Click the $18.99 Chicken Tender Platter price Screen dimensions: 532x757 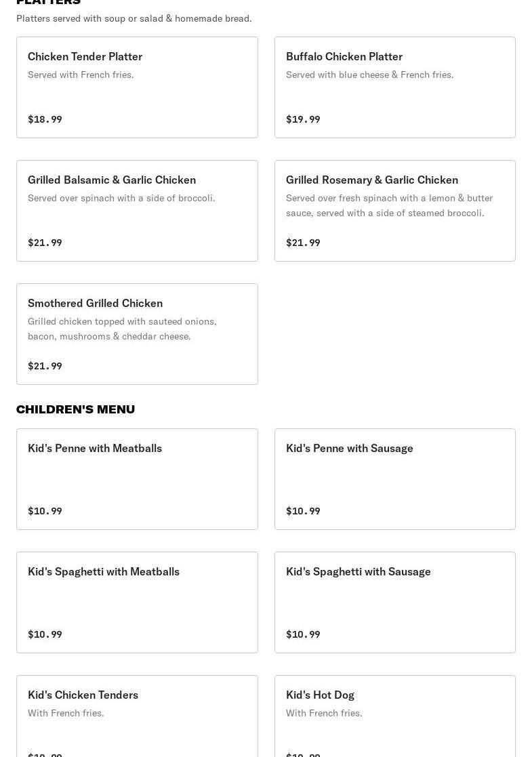tap(45, 119)
